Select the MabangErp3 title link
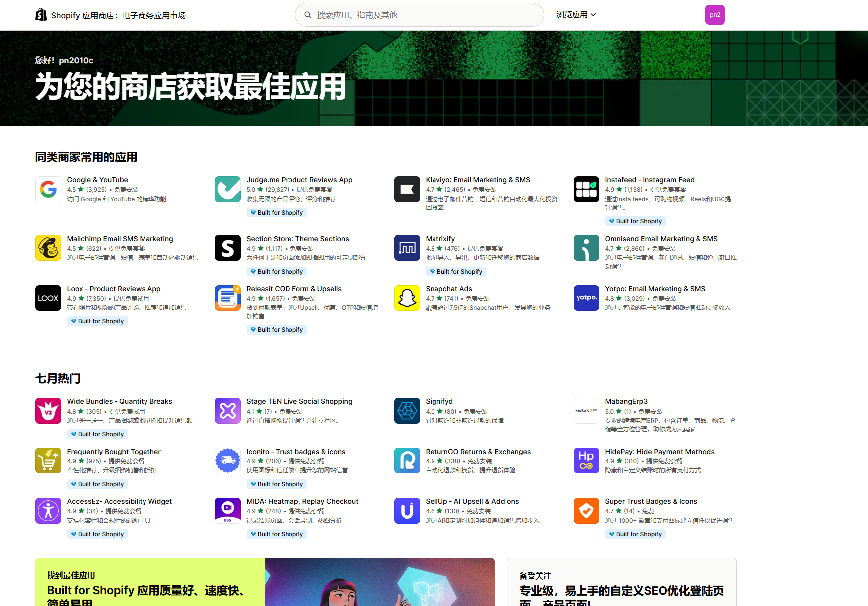Image resolution: width=868 pixels, height=606 pixels. pos(626,401)
